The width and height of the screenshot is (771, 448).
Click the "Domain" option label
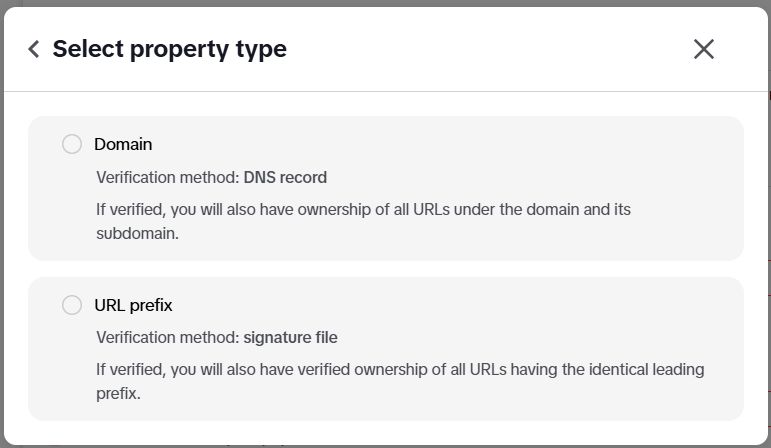tap(123, 144)
